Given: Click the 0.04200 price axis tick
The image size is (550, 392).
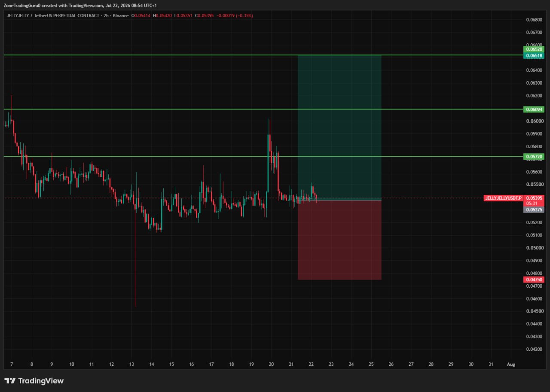Looking at the screenshot, I should click(x=533, y=349).
